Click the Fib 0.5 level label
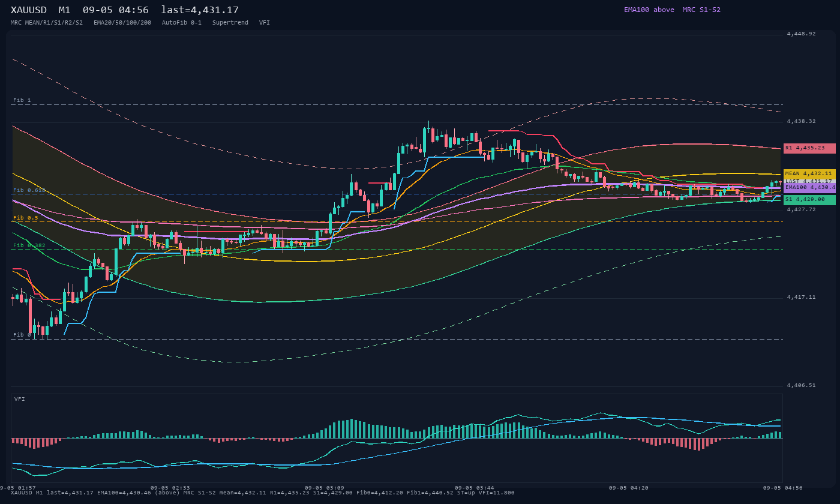840x504 pixels. coord(26,217)
